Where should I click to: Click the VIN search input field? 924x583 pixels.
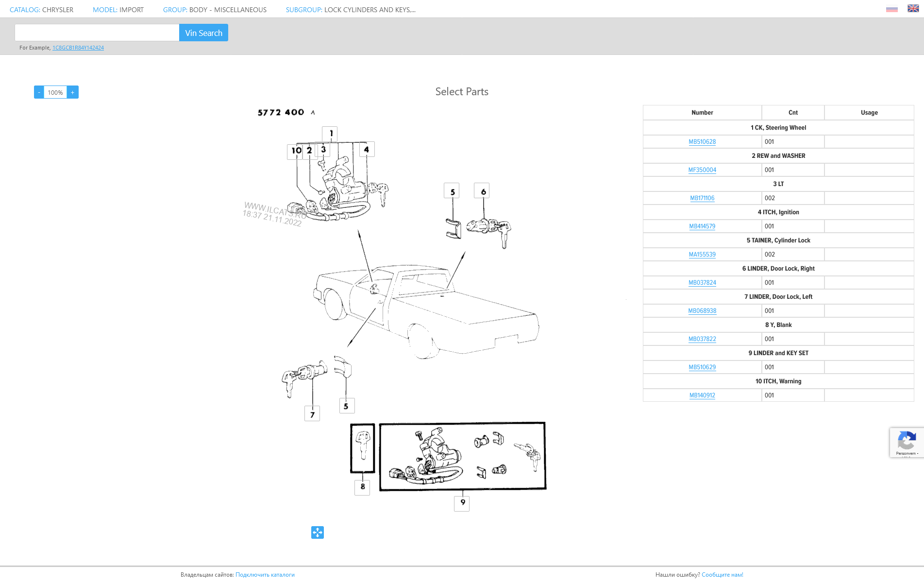tap(97, 33)
